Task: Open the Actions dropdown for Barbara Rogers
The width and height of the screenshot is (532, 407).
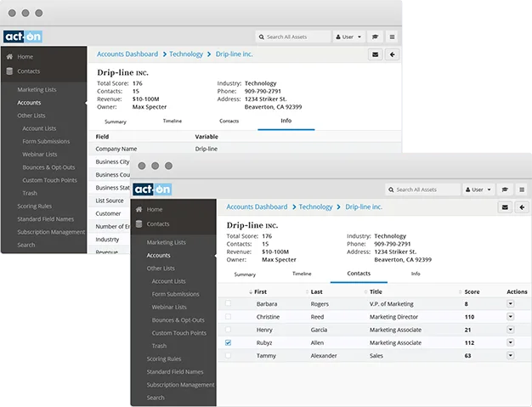Action: coord(510,303)
